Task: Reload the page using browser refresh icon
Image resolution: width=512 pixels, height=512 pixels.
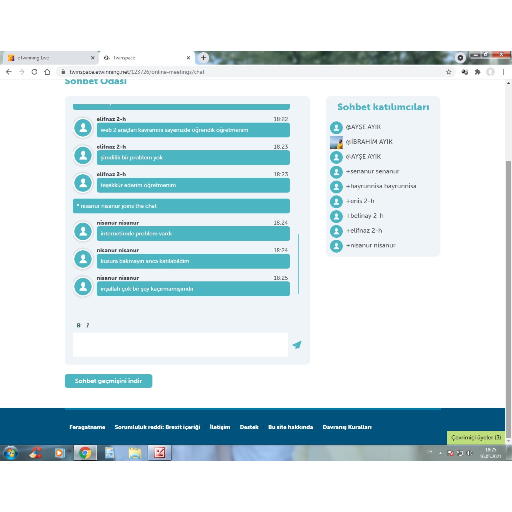Action: pyautogui.click(x=34, y=72)
